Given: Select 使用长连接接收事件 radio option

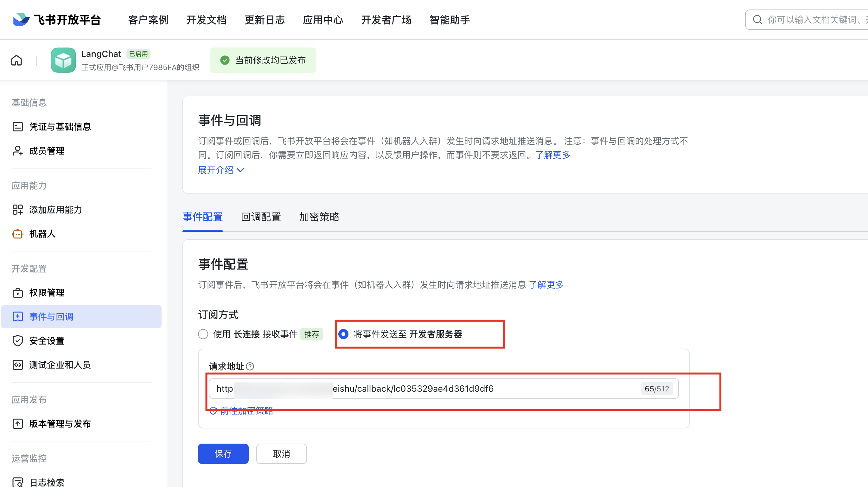Looking at the screenshot, I should (203, 334).
